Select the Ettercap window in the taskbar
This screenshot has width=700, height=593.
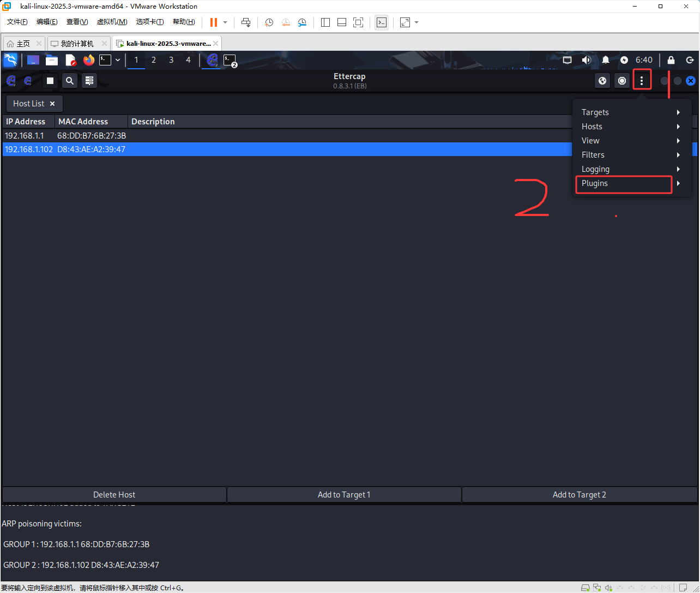[x=212, y=60]
